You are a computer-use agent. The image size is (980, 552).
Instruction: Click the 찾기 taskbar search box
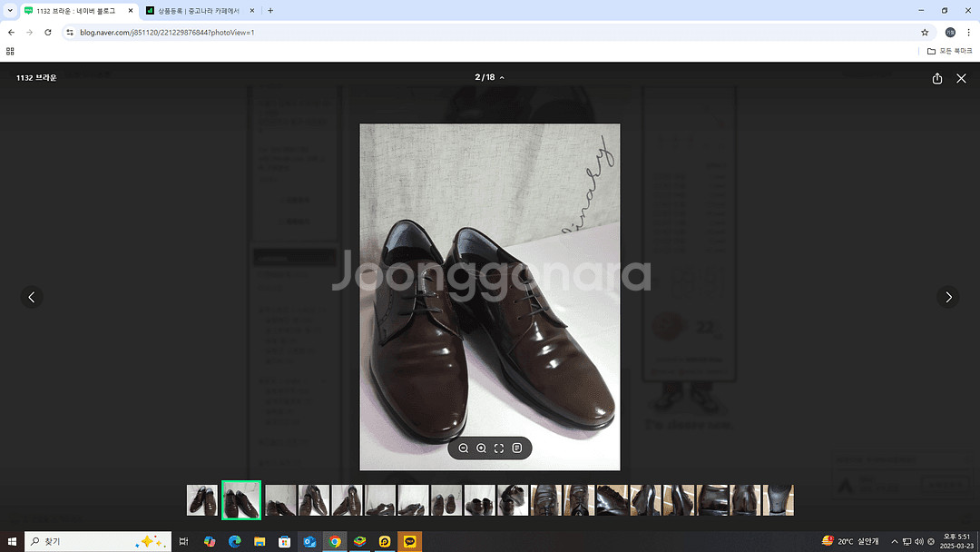(97, 541)
